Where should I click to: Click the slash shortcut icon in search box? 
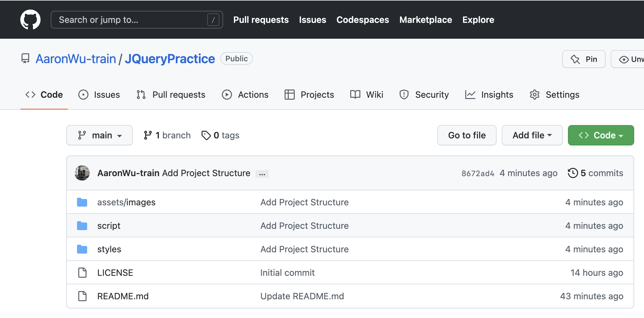coord(213,20)
